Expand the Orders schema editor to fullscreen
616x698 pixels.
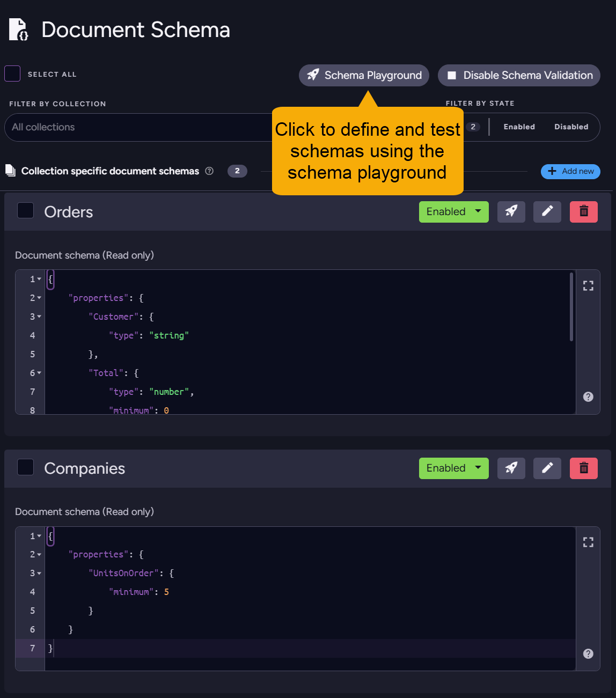(x=588, y=285)
